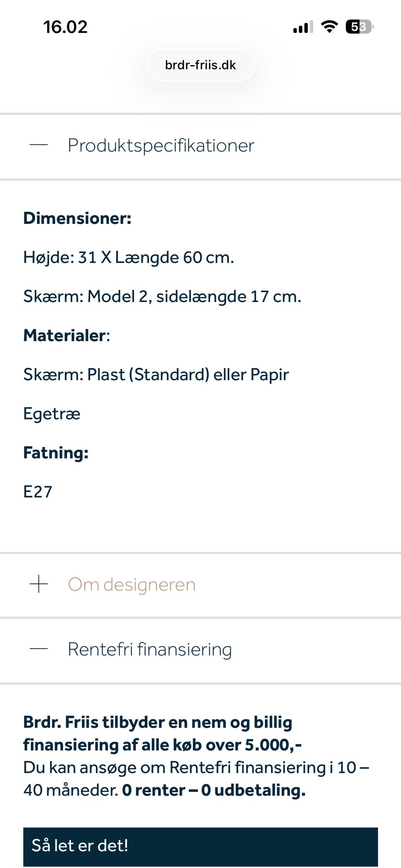Tap the minus icon beside Produktspecifikationer
This screenshot has width=401, height=868.
[38, 145]
